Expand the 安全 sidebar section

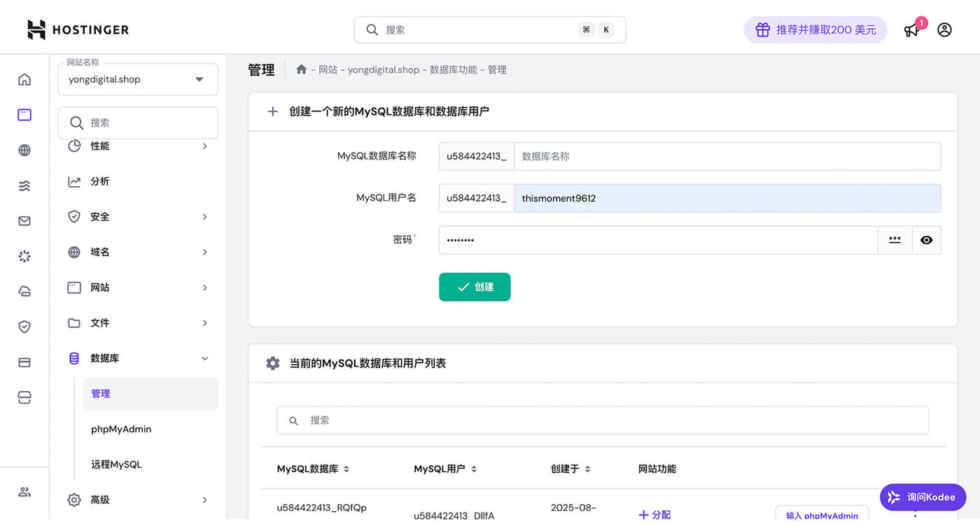point(205,217)
